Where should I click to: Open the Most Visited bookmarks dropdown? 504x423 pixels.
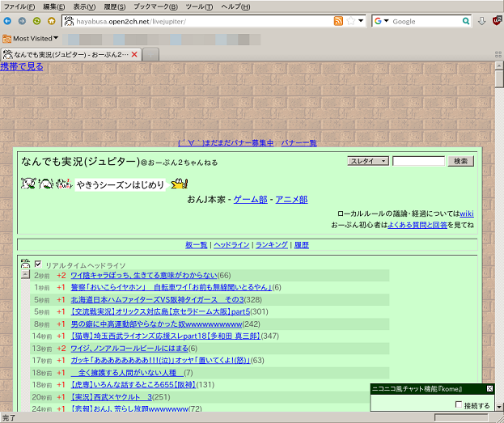point(31,39)
